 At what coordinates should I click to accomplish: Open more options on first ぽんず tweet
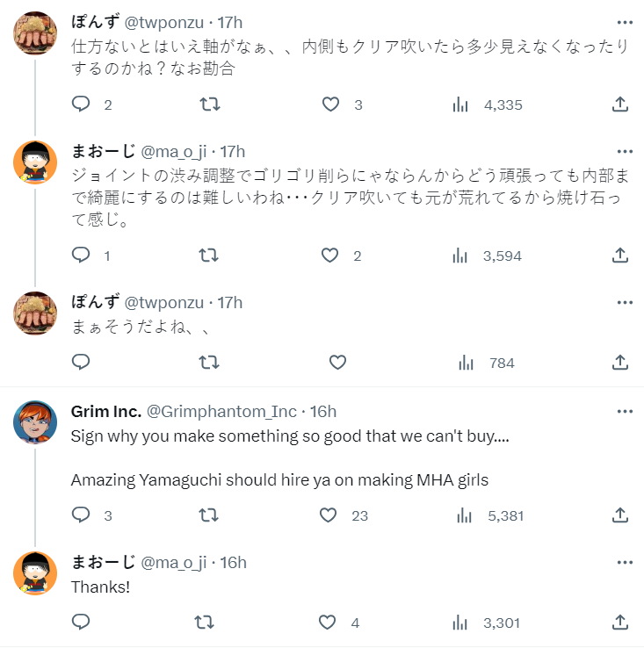click(x=625, y=22)
